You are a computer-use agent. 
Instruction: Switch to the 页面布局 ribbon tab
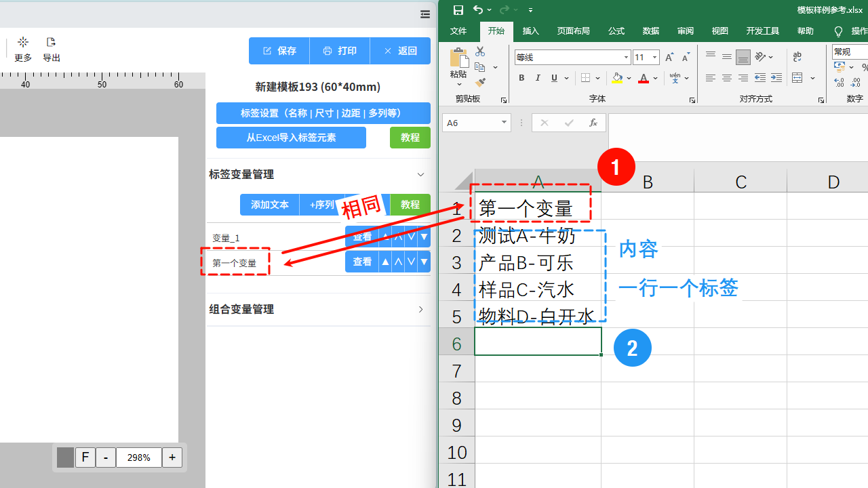573,31
